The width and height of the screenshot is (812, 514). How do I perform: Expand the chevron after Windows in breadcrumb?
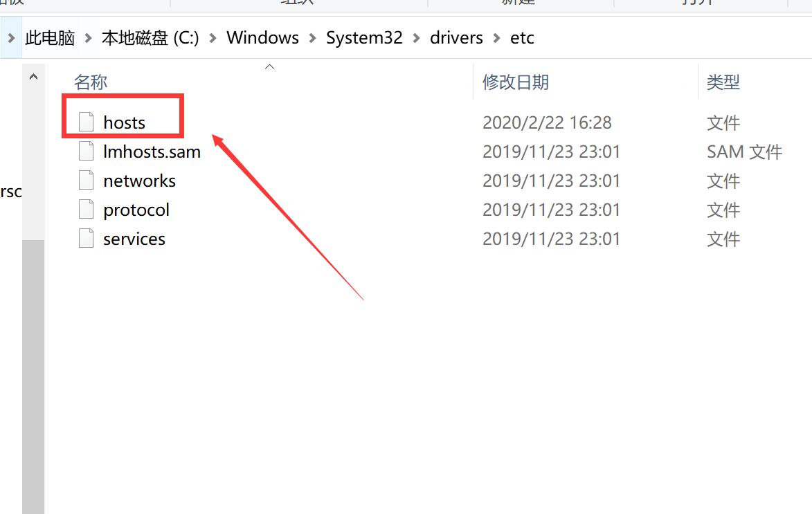pos(313,38)
